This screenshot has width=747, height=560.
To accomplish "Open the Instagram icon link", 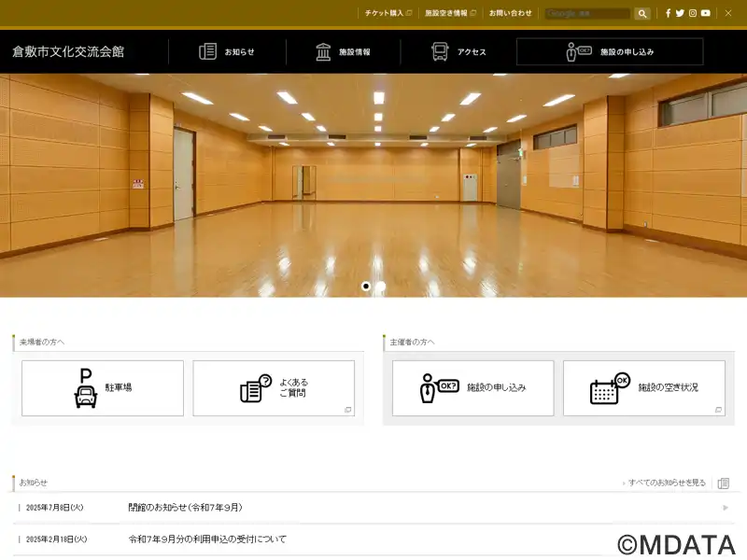I will point(693,13).
